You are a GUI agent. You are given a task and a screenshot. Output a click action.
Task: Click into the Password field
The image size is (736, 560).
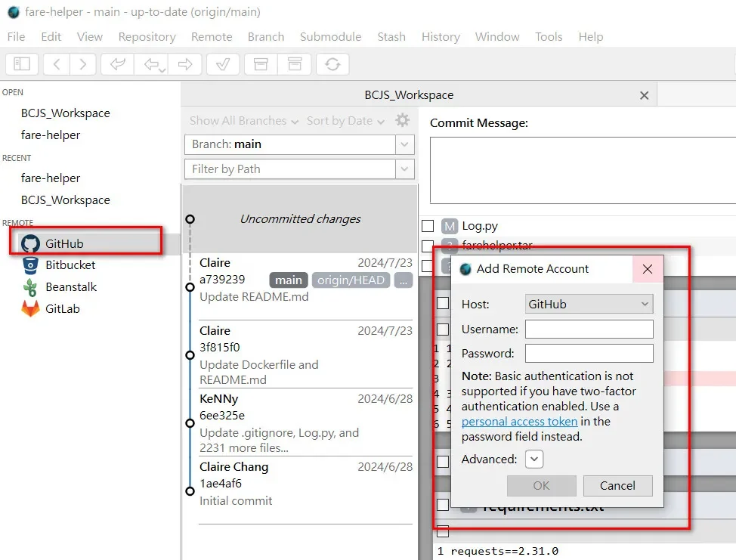point(589,353)
